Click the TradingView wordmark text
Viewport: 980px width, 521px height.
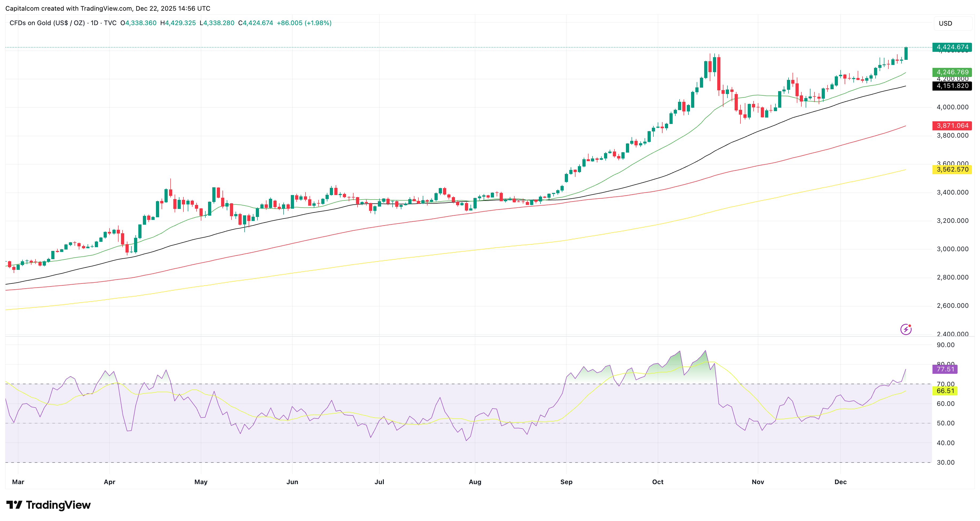coord(58,505)
